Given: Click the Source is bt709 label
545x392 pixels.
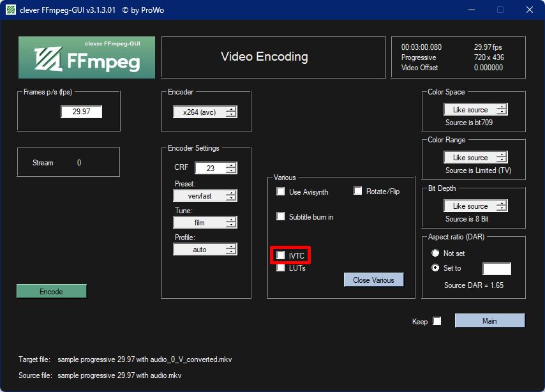Looking at the screenshot, I should (x=469, y=123).
